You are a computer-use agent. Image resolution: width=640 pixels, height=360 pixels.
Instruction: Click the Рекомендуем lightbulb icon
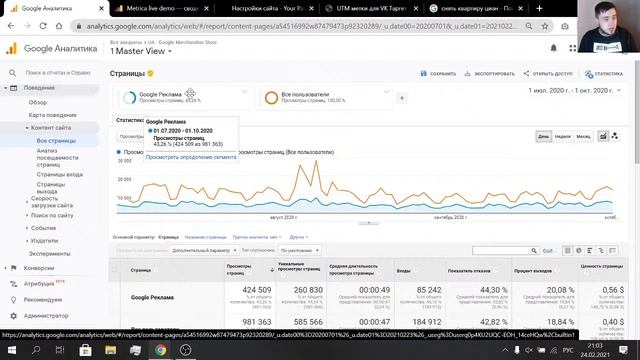(13, 300)
